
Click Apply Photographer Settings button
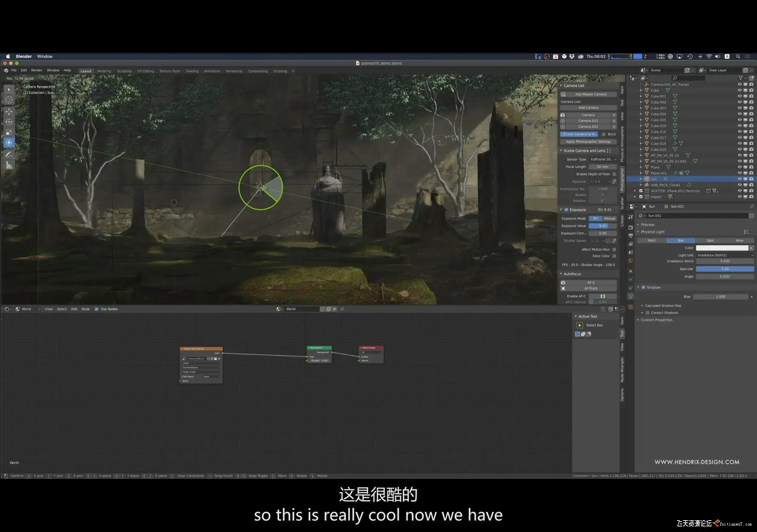coord(588,141)
